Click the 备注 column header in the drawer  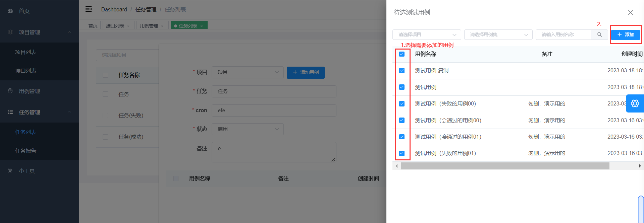tap(547, 54)
